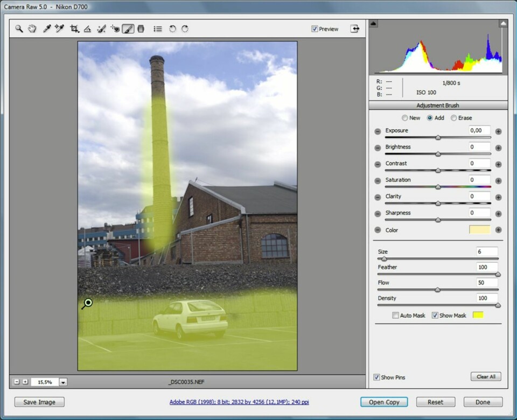This screenshot has width=517, height=420.
Task: Rotate image 90° clockwise
Action: (185, 29)
